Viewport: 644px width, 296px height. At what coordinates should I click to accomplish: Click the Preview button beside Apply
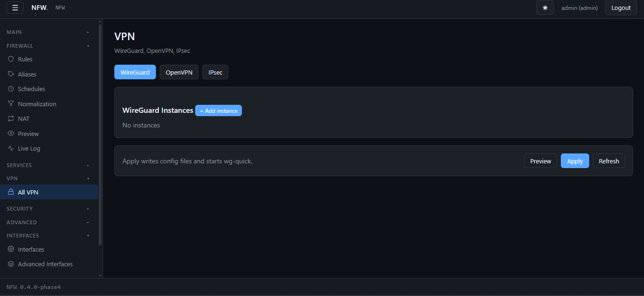click(541, 161)
